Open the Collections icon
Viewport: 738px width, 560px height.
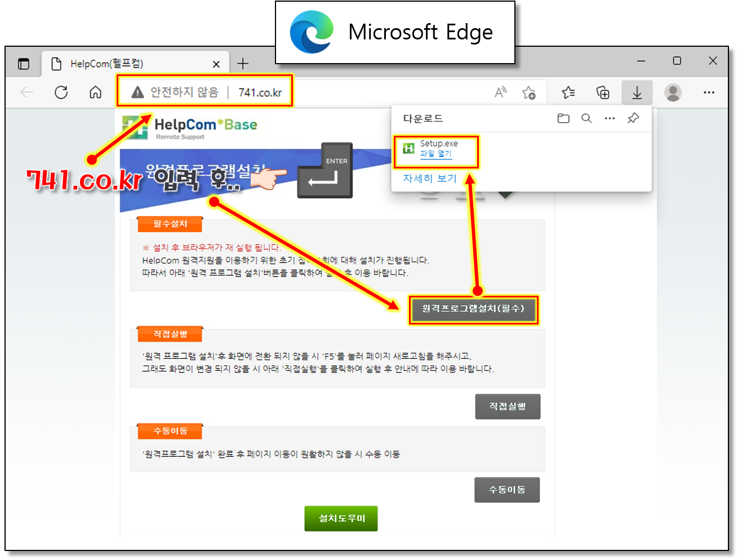[x=603, y=92]
